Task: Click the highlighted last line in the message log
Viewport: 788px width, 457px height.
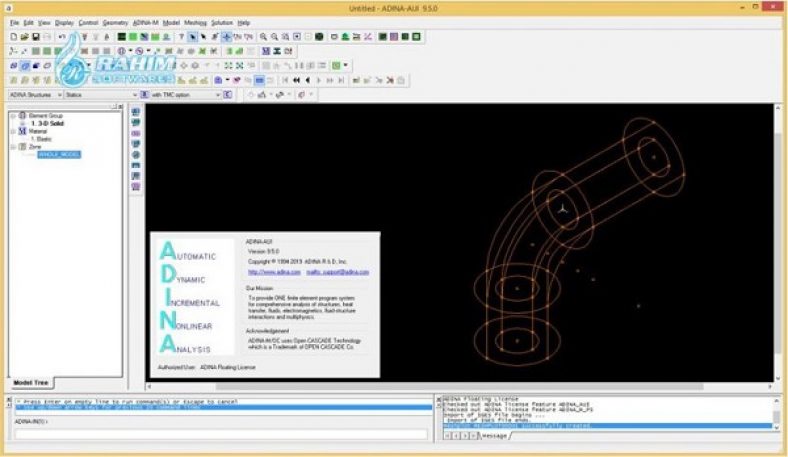Action: coord(607,426)
